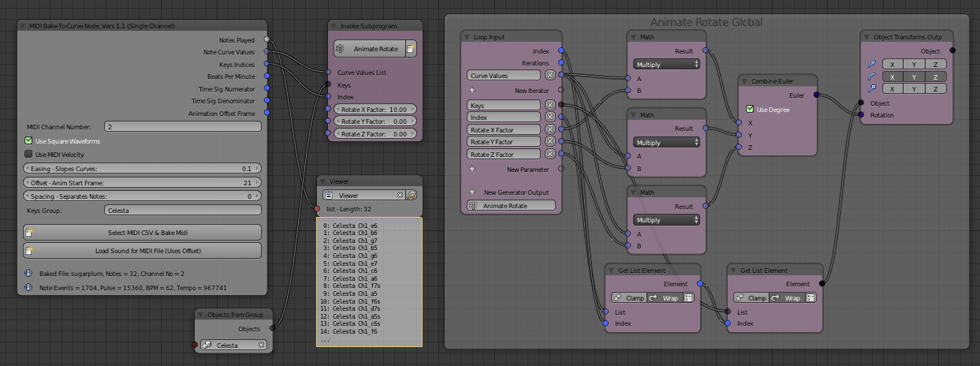Open the top Math node's Multiply dropdown

tap(666, 65)
